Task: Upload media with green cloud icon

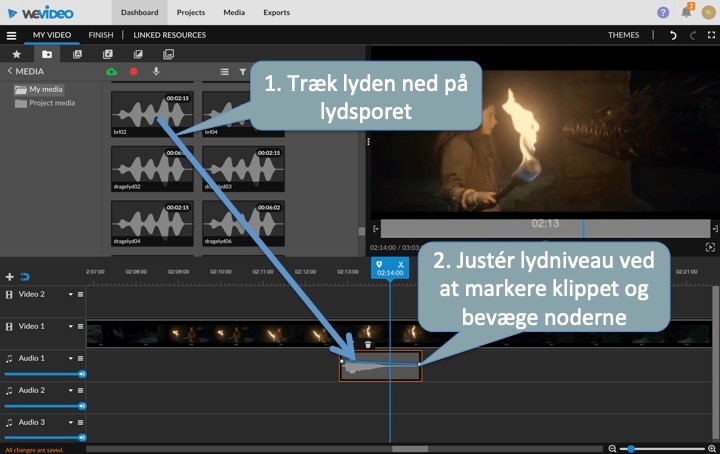Action: [111, 72]
